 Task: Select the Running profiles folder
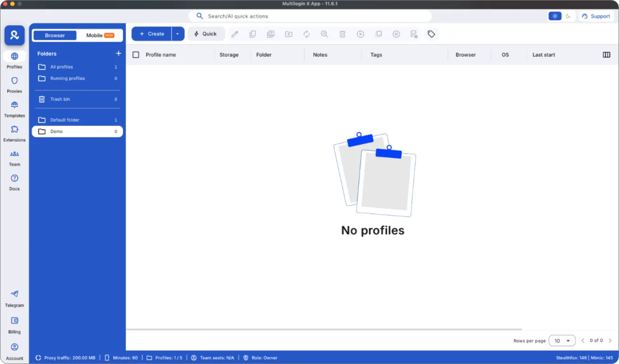[77, 78]
